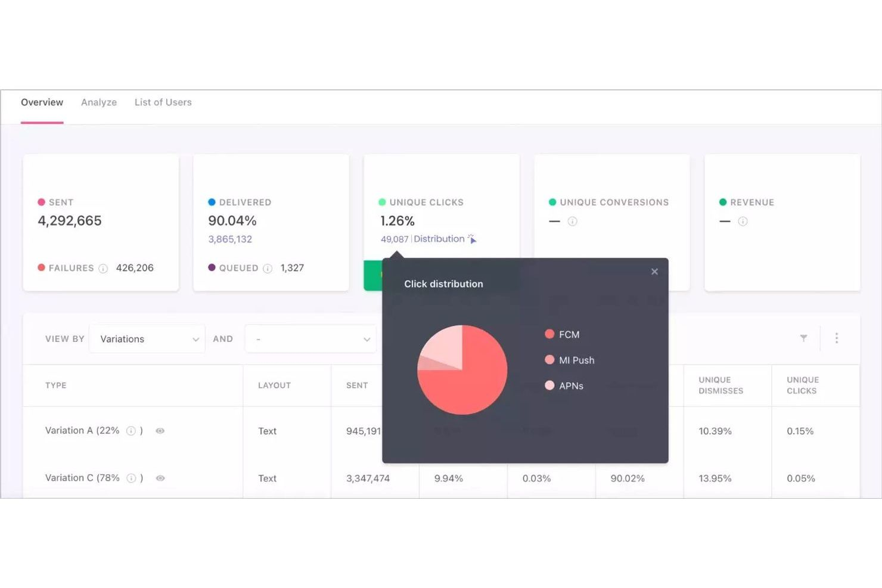Click the delivered count 3,865,132
882x588 pixels.
pyautogui.click(x=229, y=239)
